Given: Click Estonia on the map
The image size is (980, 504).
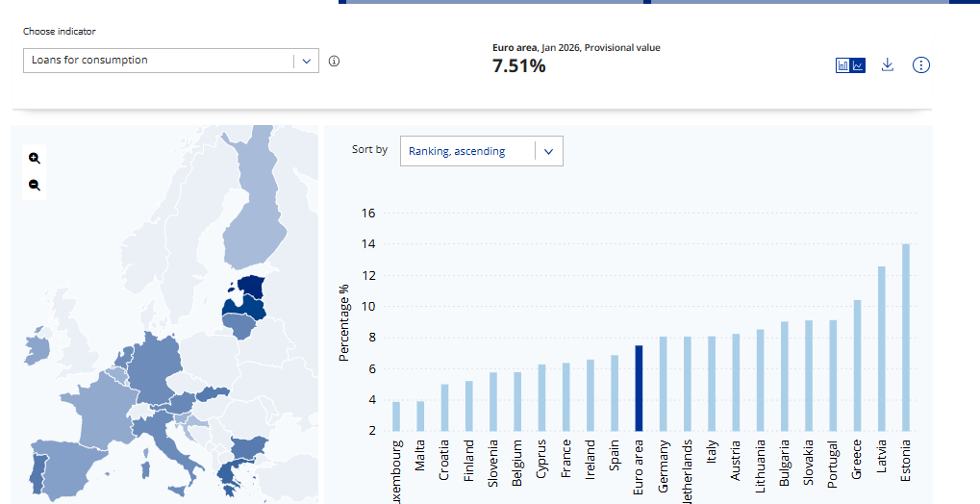Looking at the screenshot, I should pos(253,286).
